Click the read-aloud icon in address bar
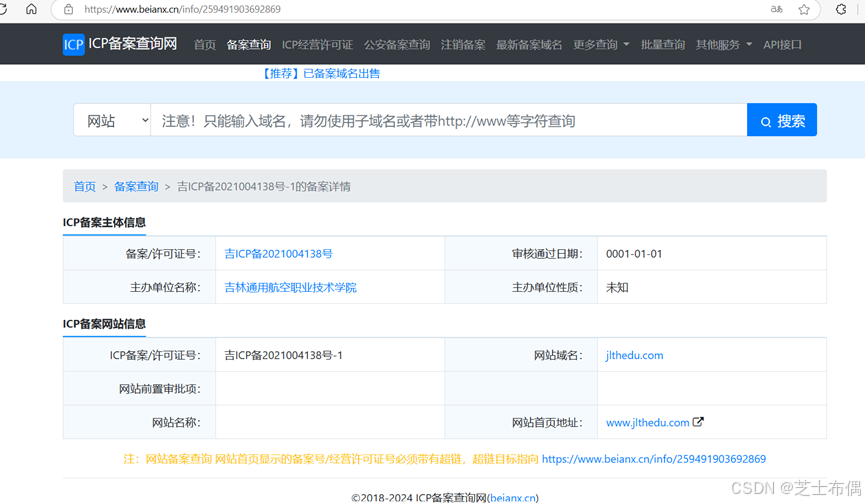 777,9
